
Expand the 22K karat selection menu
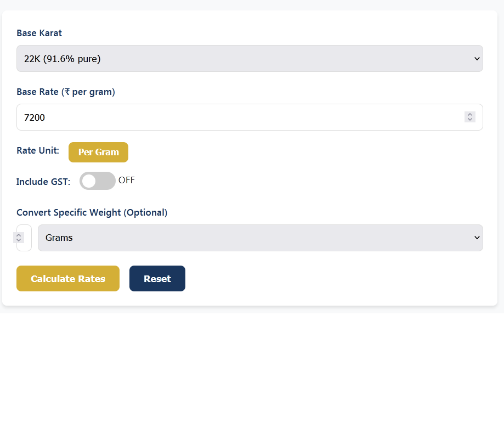[250, 58]
